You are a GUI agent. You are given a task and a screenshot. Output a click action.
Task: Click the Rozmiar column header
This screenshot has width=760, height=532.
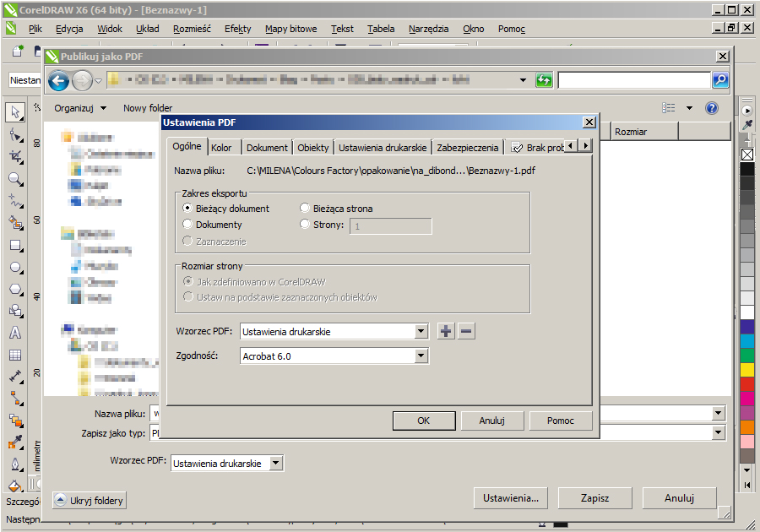[x=644, y=131]
